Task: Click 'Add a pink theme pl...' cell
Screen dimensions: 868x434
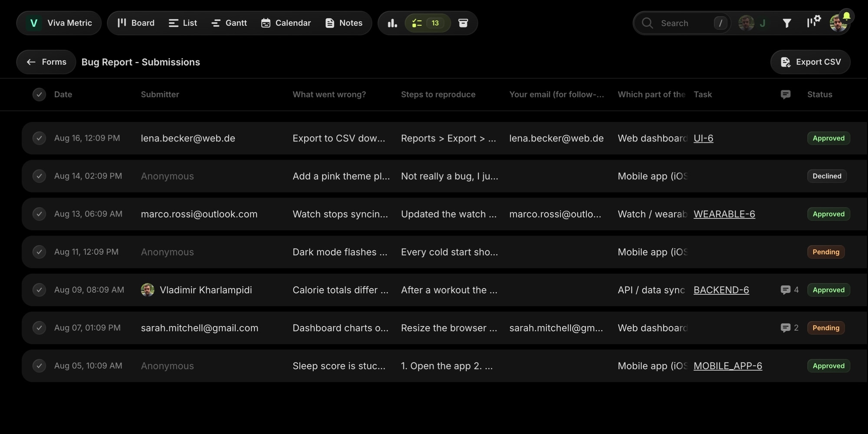Action: [x=341, y=176]
